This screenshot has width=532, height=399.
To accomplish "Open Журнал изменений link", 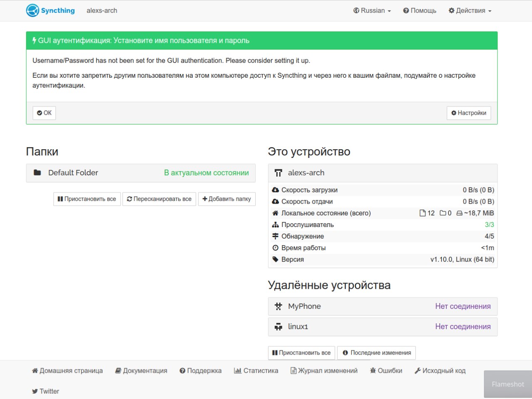I will point(324,371).
